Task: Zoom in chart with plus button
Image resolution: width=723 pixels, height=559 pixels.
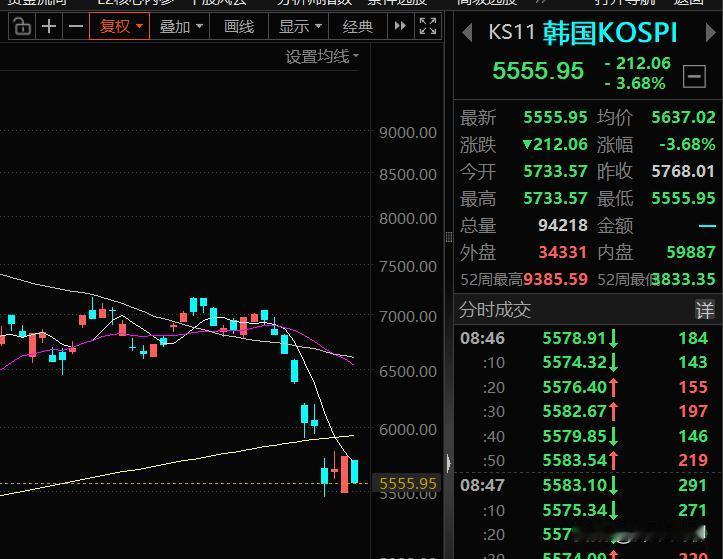Action: coord(49,26)
